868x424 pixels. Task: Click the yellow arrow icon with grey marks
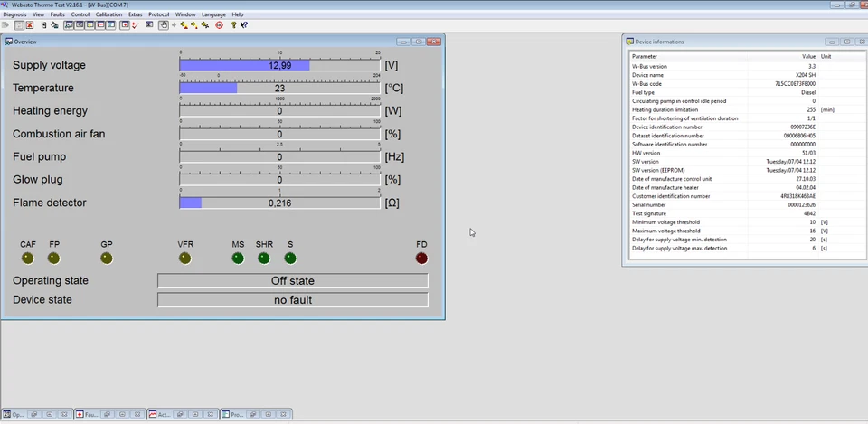205,25
